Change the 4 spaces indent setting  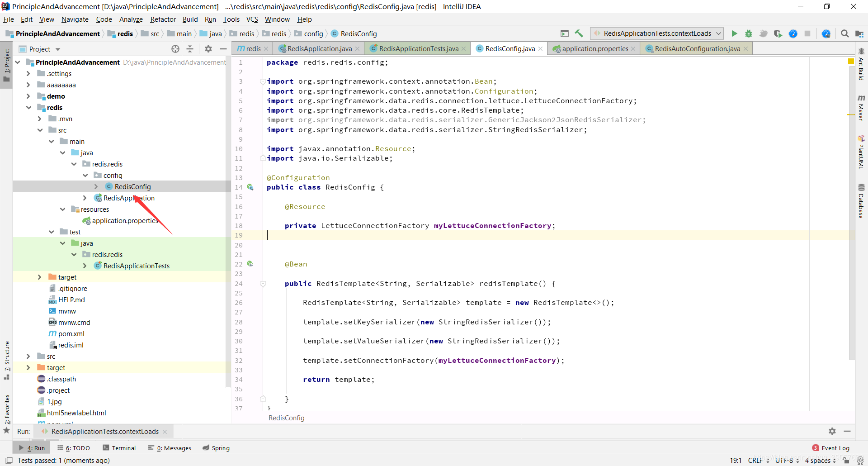pos(820,460)
